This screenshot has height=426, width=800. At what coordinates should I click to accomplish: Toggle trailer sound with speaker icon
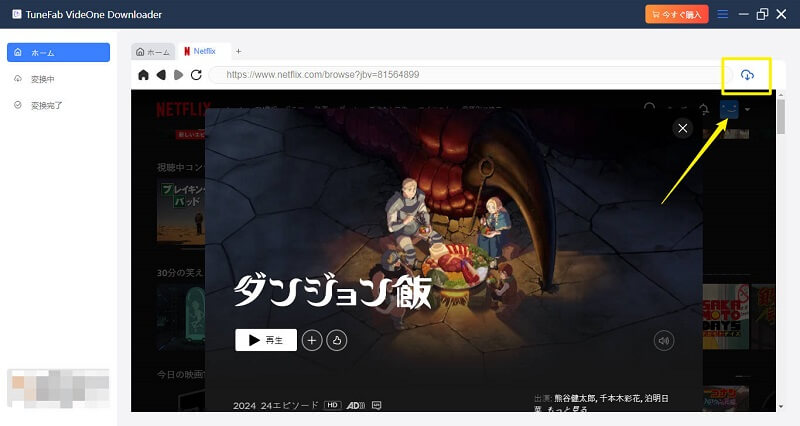(664, 341)
